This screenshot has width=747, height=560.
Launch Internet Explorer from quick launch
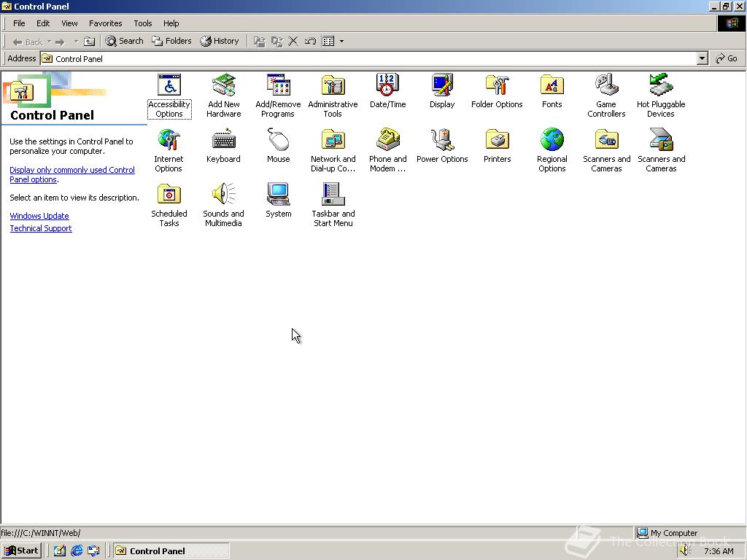pos(76,551)
